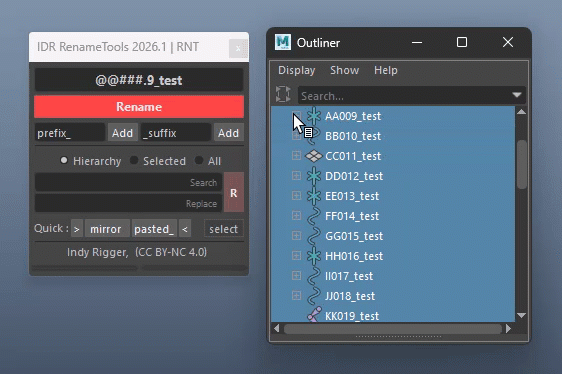Viewport: 562px width, 374px height.
Task: Click Add button next to _suffix field
Action: coord(228,133)
